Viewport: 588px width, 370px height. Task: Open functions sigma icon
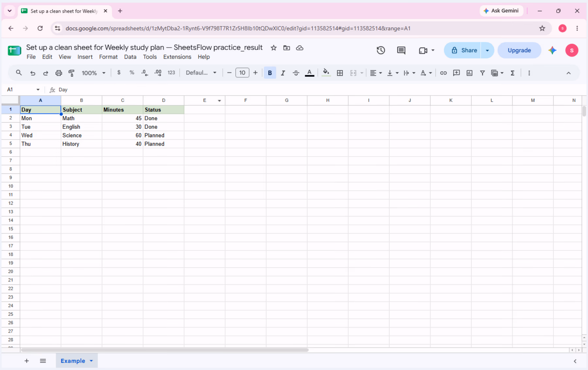pyautogui.click(x=513, y=73)
